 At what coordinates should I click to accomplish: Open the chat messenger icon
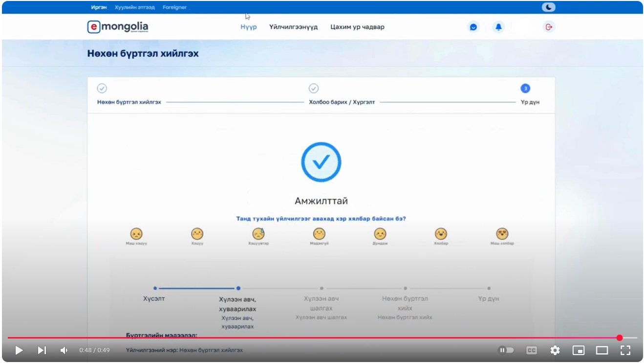coord(473,27)
